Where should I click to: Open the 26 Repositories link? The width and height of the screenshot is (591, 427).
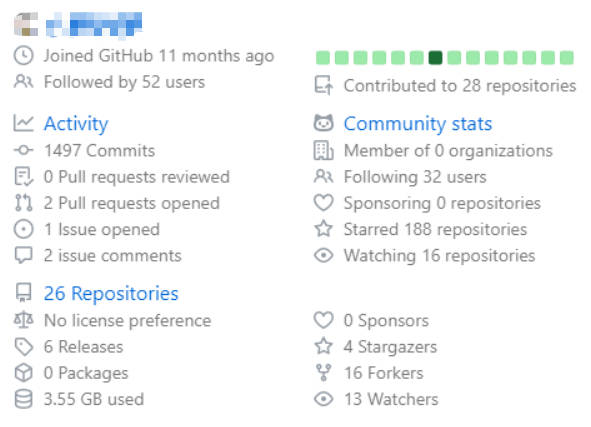click(x=111, y=293)
